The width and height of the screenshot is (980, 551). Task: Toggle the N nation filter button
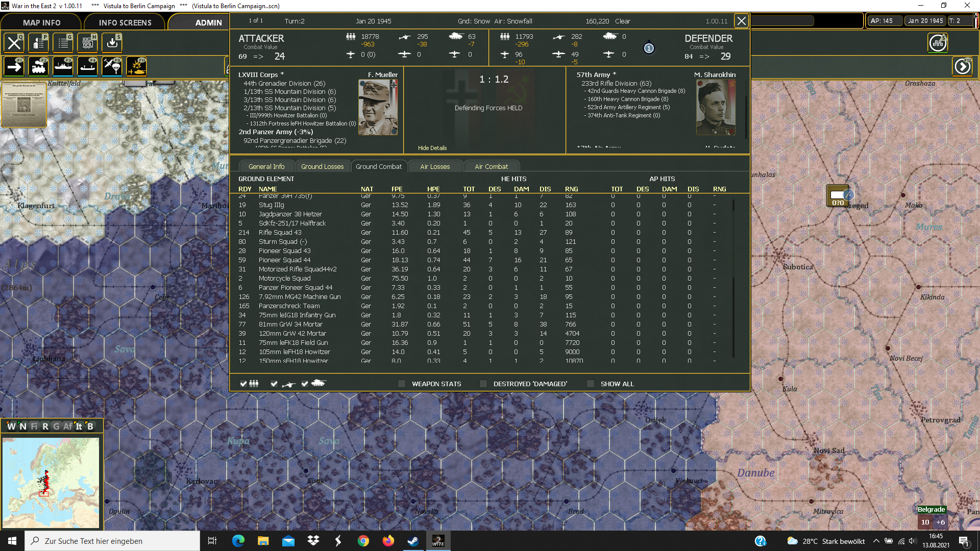(x=23, y=427)
